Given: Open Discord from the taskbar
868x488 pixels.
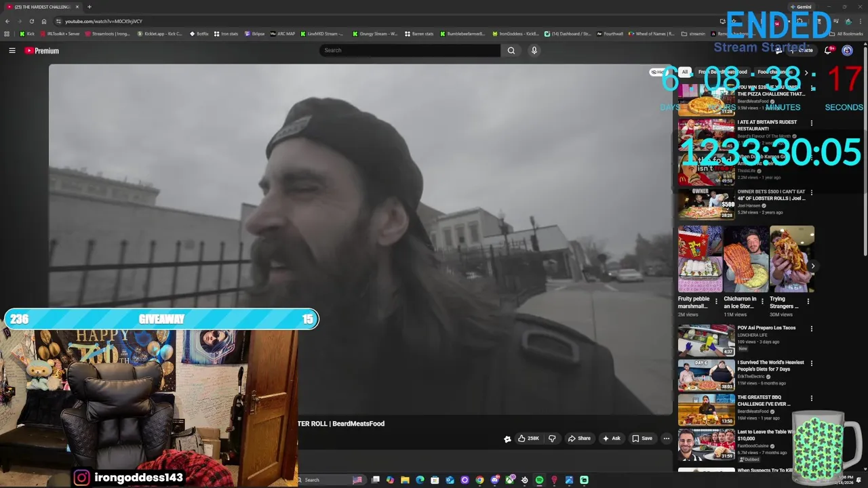Looking at the screenshot, I should click(495, 480).
